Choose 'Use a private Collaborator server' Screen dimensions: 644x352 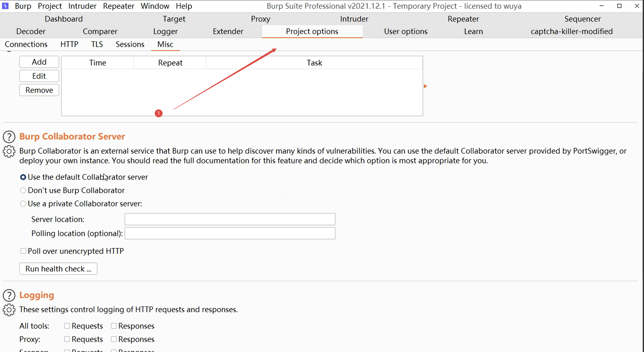pos(23,204)
